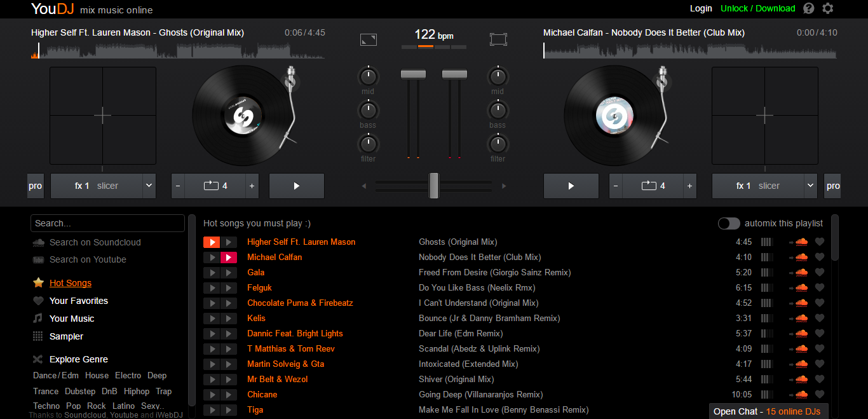
Task: Click the right pro button
Action: (x=832, y=186)
